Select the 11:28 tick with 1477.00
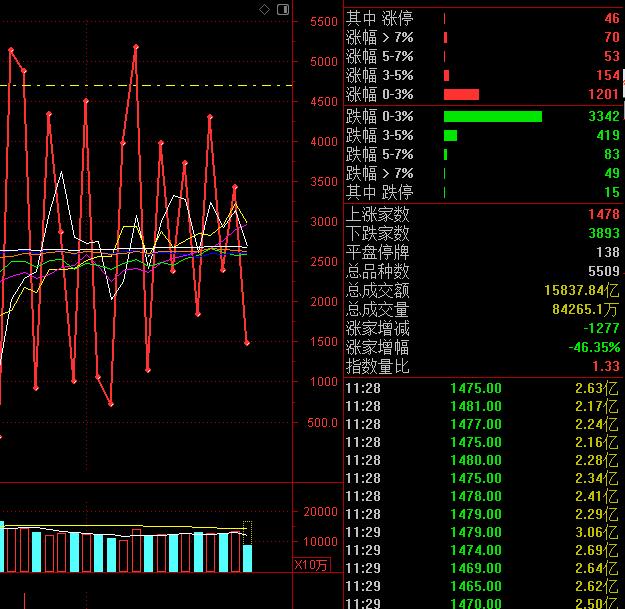This screenshot has height=609, width=625. coord(483,424)
